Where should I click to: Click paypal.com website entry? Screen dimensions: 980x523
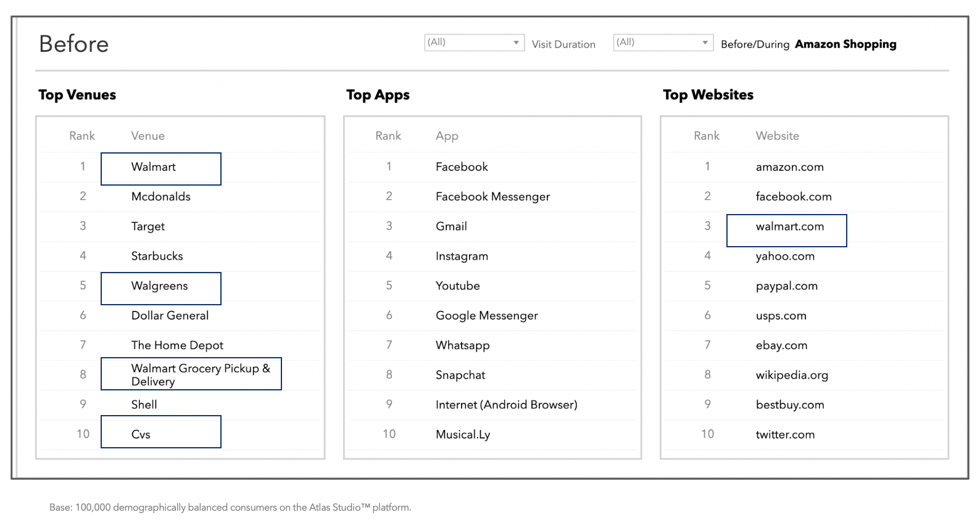[786, 286]
